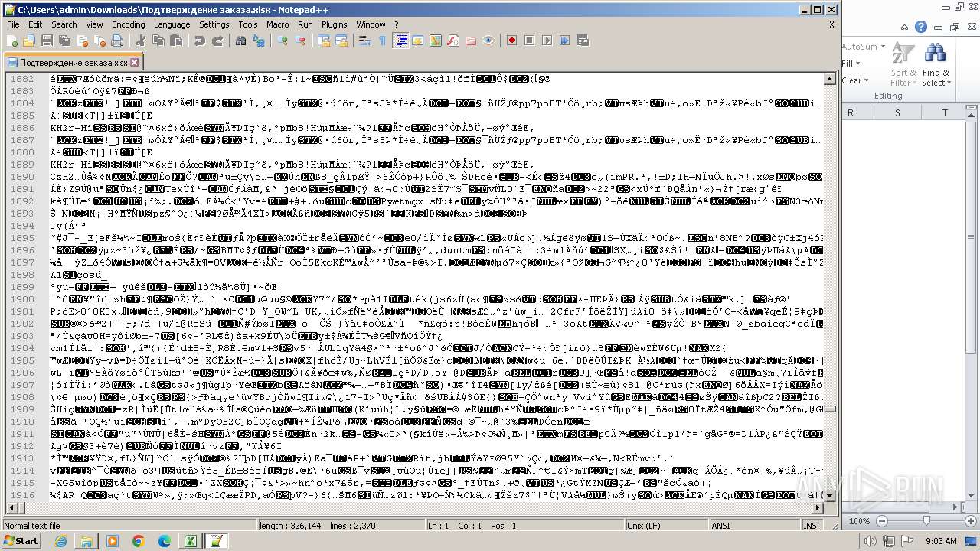This screenshot has width=980, height=551.
Task: Close document with menu bar X
Action: point(831,24)
